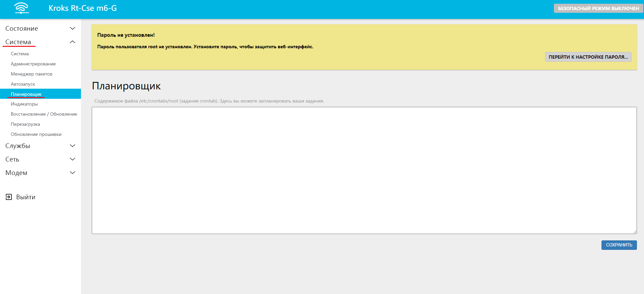Open the Администрирование submenu item

coord(33,64)
